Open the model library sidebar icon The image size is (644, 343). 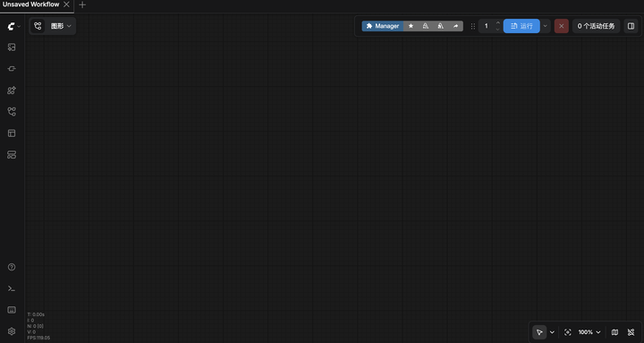pos(12,90)
